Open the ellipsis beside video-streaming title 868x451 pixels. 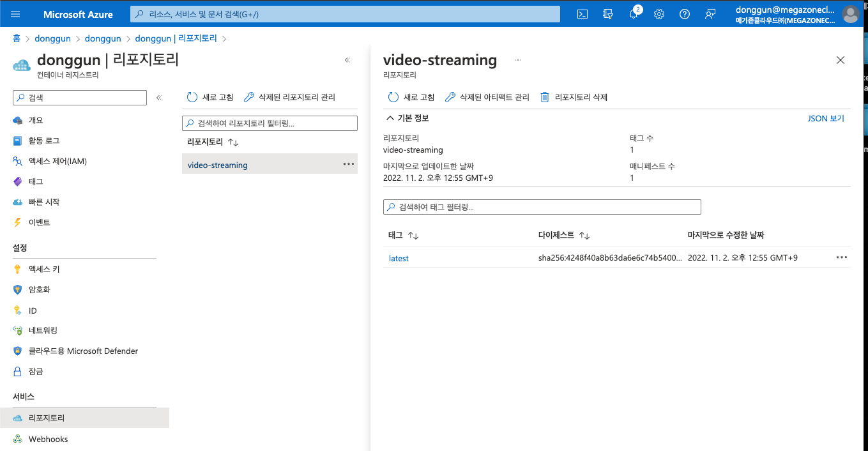coord(518,60)
